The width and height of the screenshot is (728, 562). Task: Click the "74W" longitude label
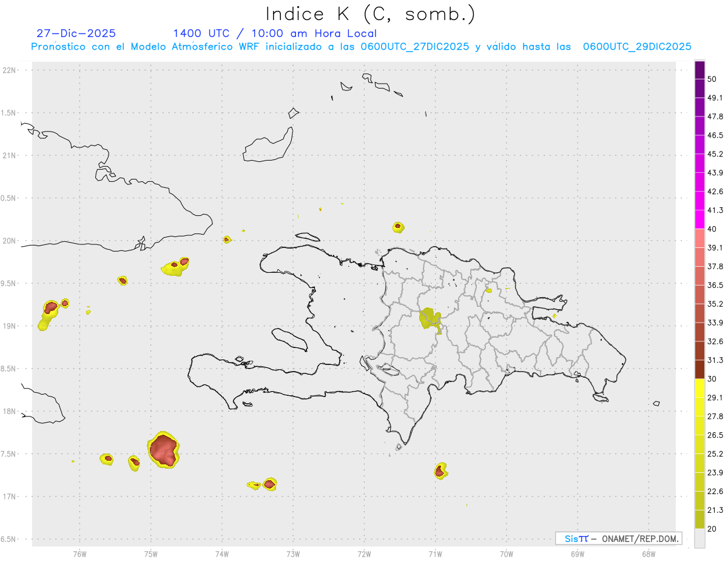point(222,554)
